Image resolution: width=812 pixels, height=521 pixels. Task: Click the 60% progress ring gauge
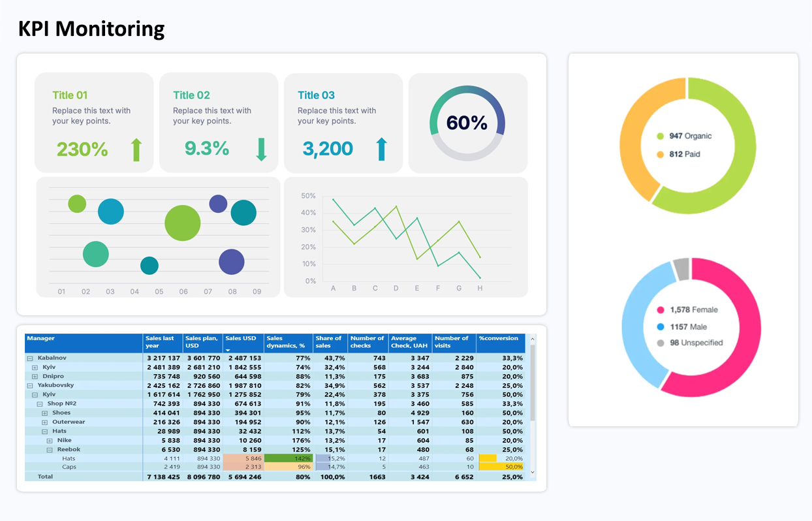coord(467,123)
